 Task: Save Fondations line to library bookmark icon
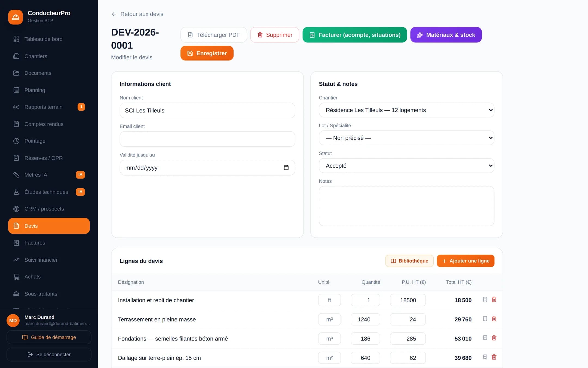(485, 338)
